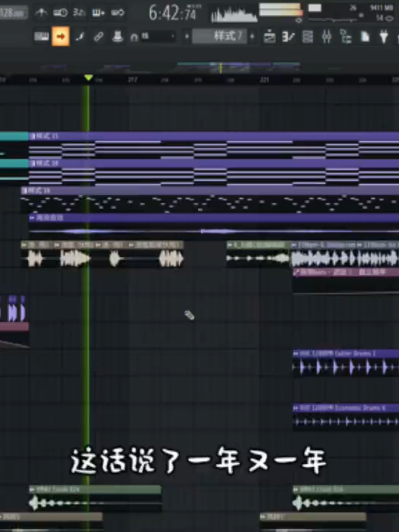Select the pattern clip with scattered arpeggio notes
This screenshot has width=399, height=532.
coord(210,199)
